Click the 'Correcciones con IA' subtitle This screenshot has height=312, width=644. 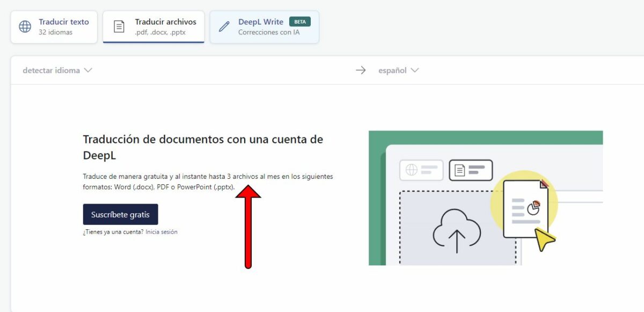269,32
